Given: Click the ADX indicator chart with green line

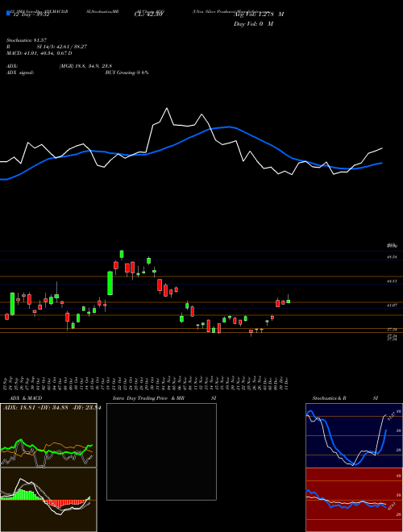Looking at the screenshot, I should coord(48,435).
